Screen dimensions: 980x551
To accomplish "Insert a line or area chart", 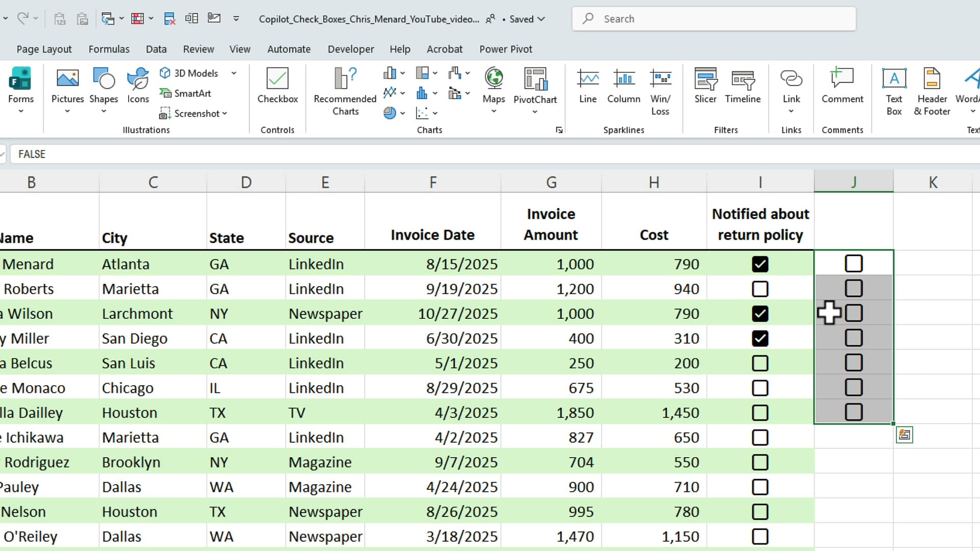I will click(390, 93).
